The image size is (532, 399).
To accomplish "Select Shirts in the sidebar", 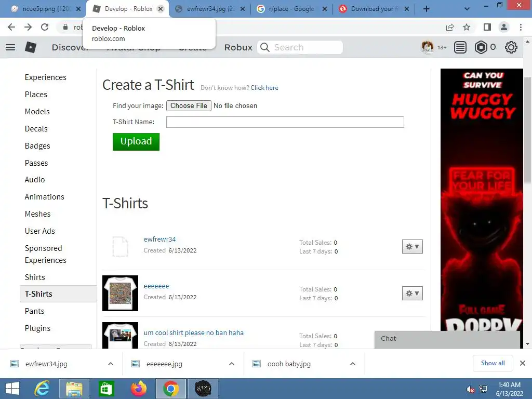I will pyautogui.click(x=35, y=277).
